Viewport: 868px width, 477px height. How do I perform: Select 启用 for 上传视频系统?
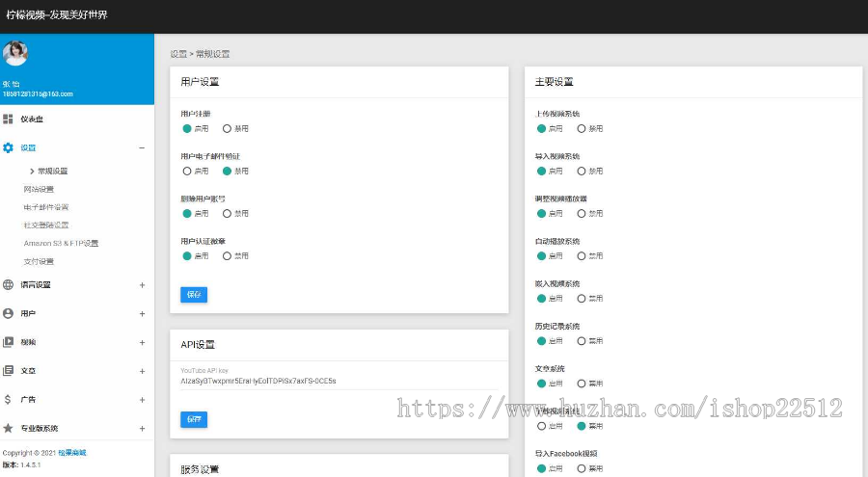[541, 128]
